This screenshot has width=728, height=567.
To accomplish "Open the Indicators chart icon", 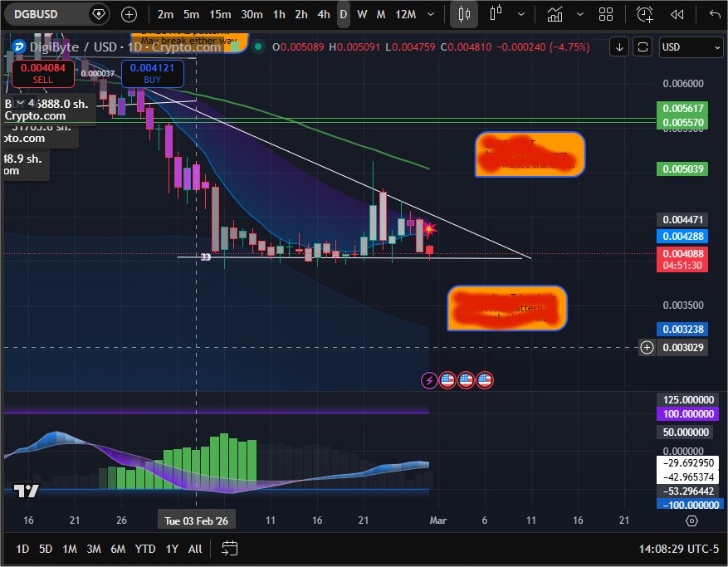I will (x=555, y=14).
